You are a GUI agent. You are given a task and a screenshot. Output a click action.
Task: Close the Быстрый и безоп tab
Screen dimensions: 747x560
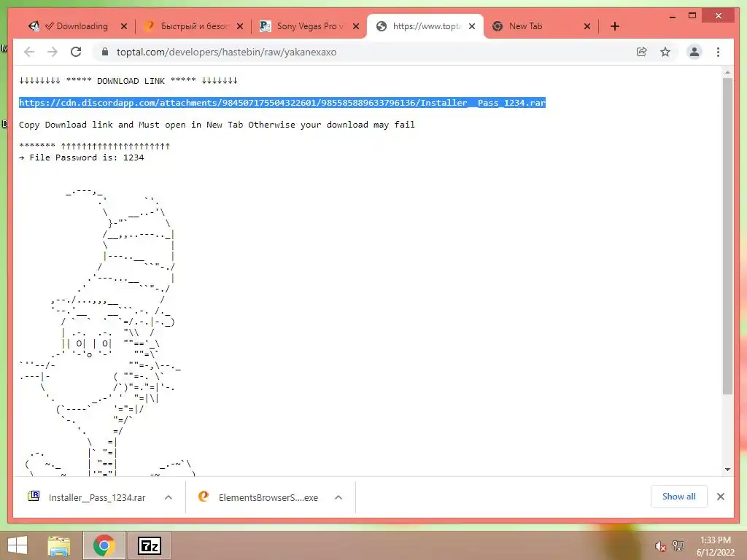240,26
